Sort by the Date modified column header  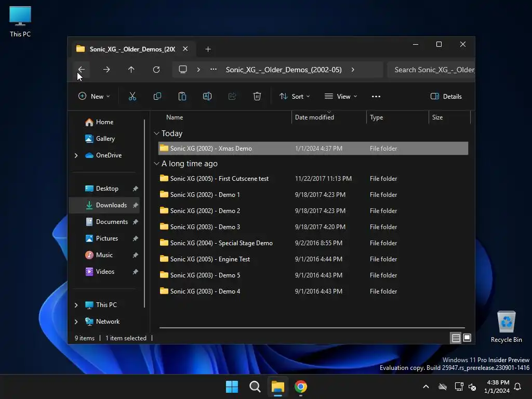329,117
